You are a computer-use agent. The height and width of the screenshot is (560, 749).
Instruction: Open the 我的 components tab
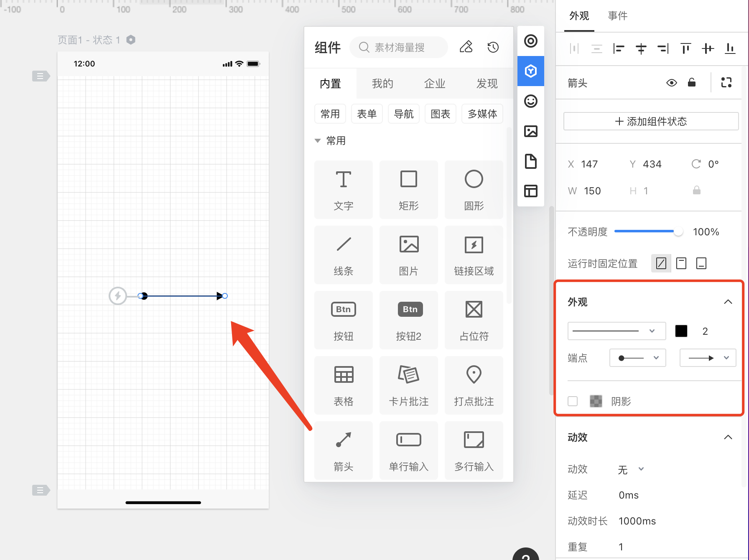coord(382,84)
